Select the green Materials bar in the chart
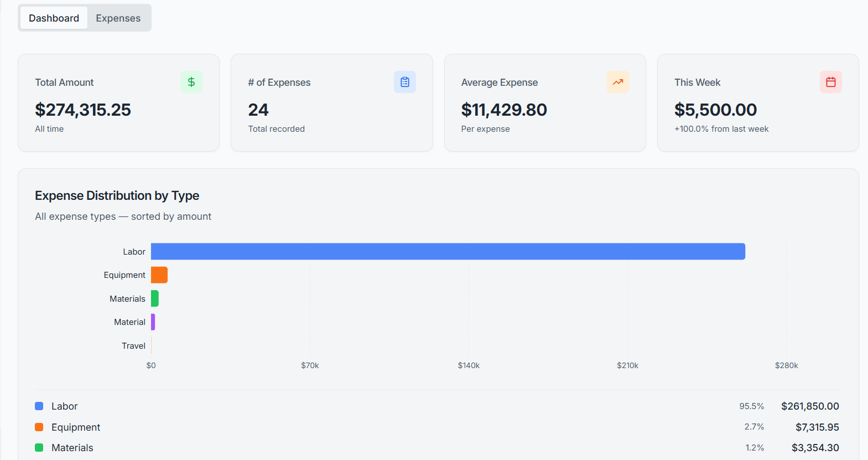Viewport: 868px width, 460px height. click(x=155, y=298)
